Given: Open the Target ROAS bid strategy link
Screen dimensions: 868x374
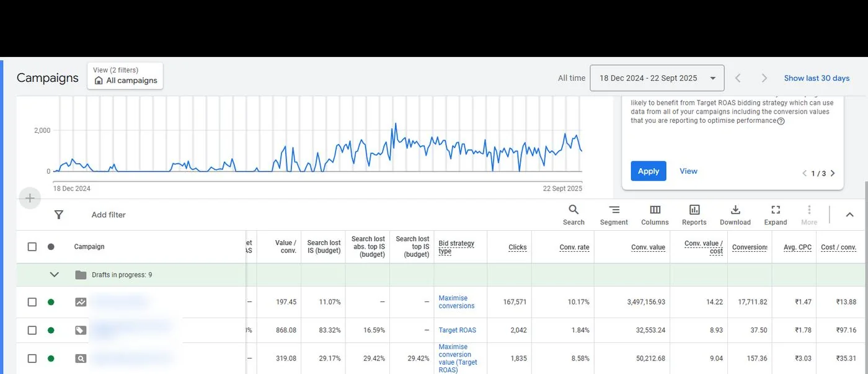Looking at the screenshot, I should pos(458,330).
